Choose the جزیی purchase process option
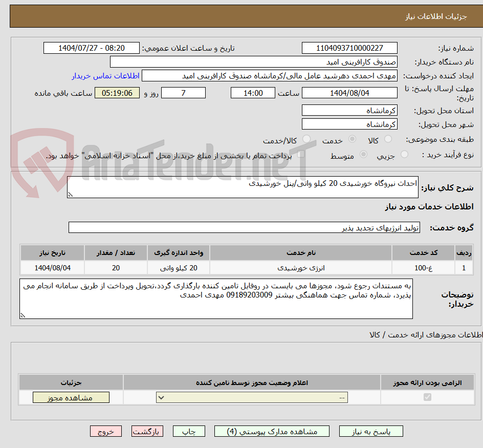483x448 pixels. click(404, 155)
